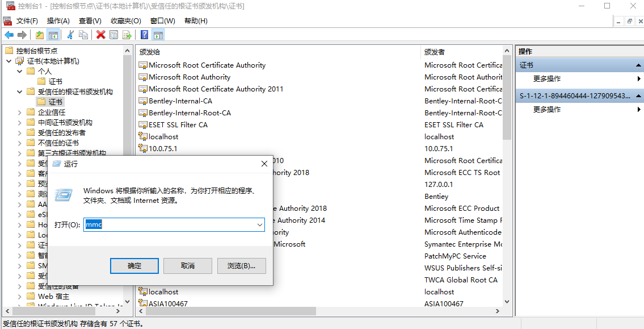
Task: Collapse the 证书 section in actions pane
Action: (639, 65)
